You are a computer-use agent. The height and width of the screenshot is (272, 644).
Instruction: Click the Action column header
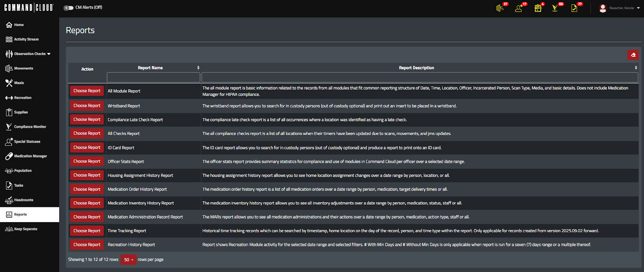87,69
